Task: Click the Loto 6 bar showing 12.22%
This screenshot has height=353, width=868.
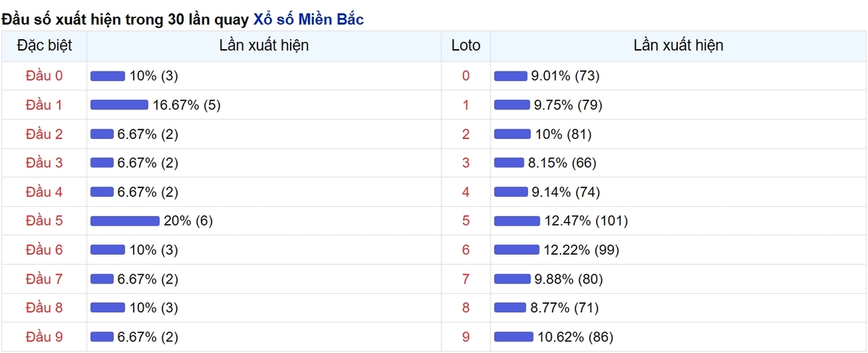Action: point(516,250)
